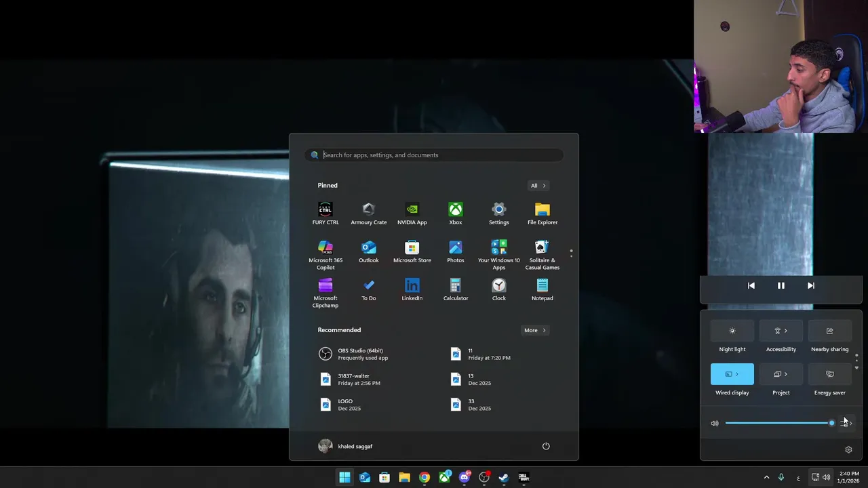
Task: Open the To Do app
Action: coord(369,289)
